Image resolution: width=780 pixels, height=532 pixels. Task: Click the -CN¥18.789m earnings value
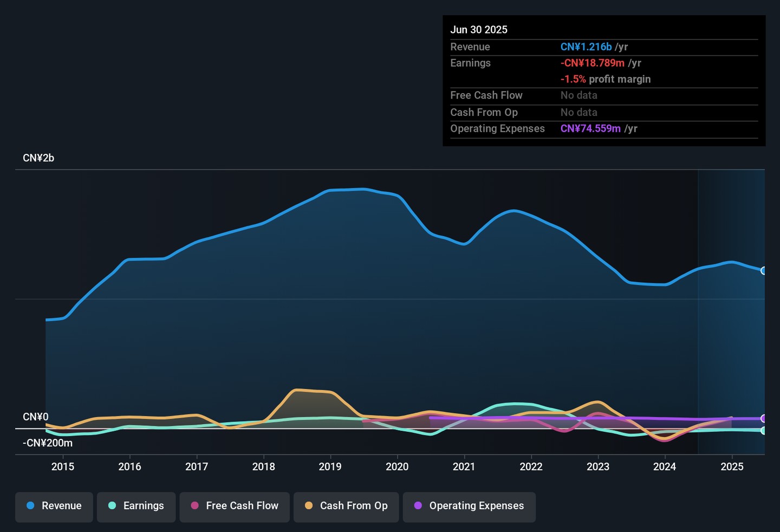tap(592, 63)
